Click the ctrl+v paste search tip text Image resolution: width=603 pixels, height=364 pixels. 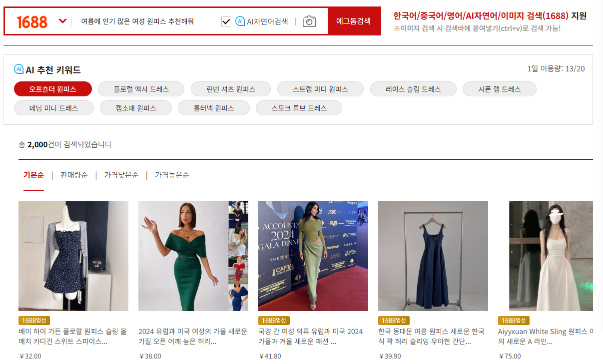pos(477,28)
